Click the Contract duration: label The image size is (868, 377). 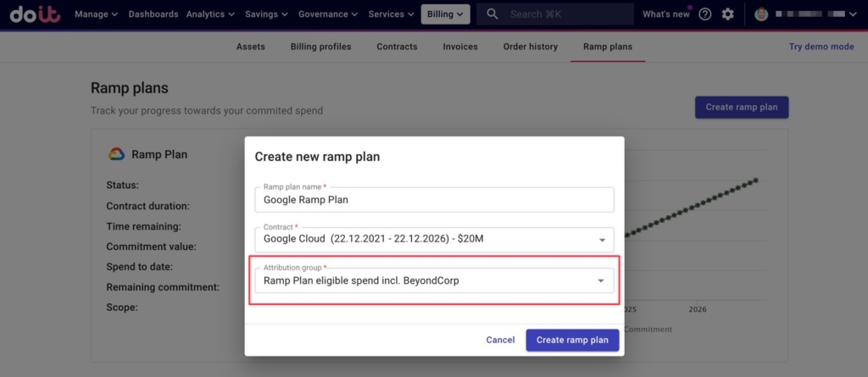coord(147,206)
